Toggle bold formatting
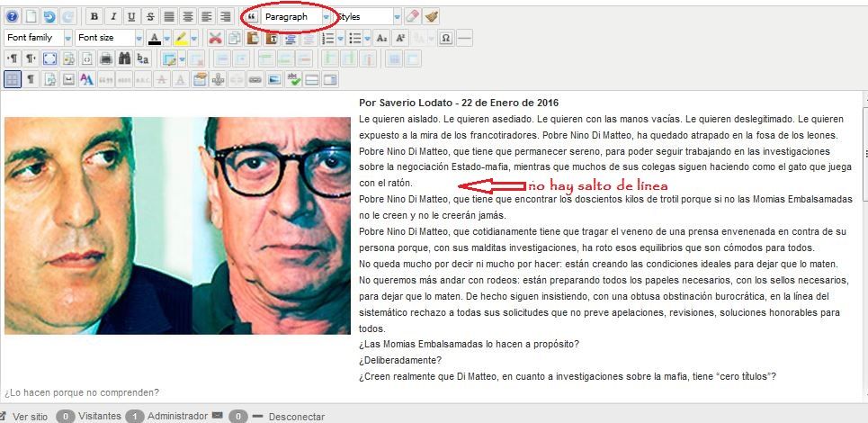Image resolution: width=868 pixels, height=423 pixels. (94, 16)
